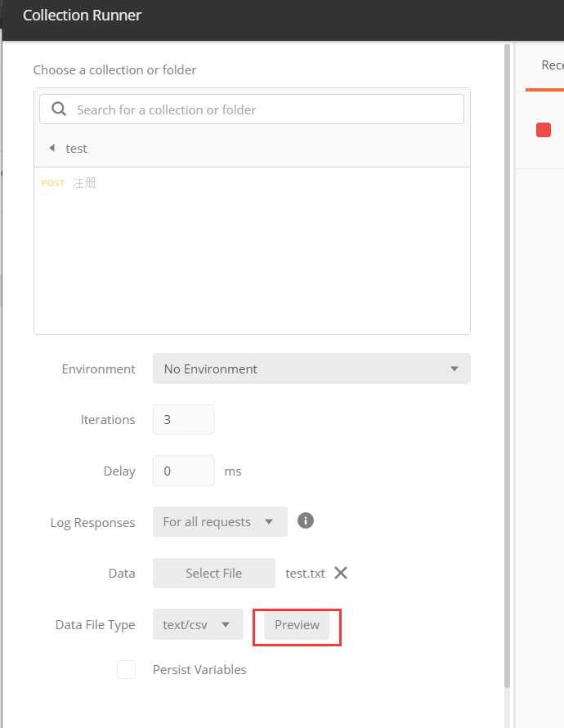This screenshot has height=728, width=564.
Task: Click the yellow POST method badge
Action: (53, 183)
